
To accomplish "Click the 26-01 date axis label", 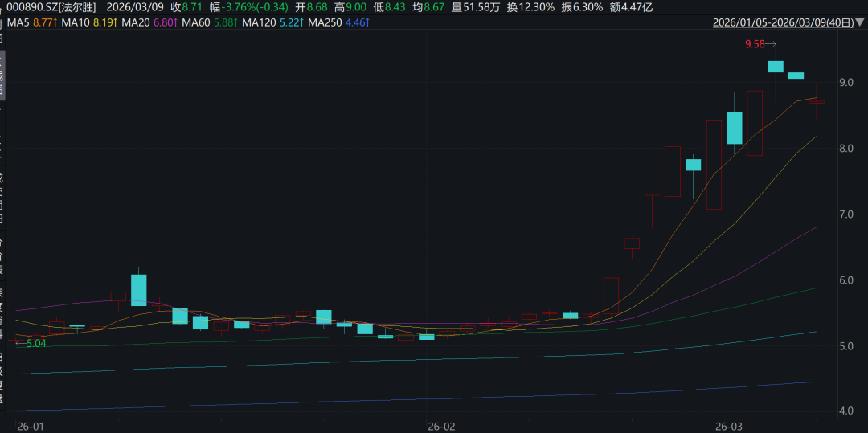I will click(x=30, y=427).
